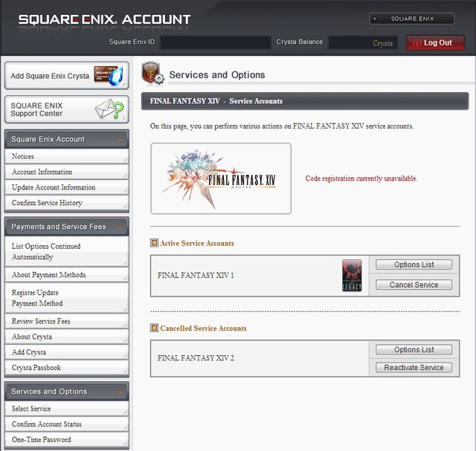This screenshot has width=476, height=451.
Task: Click the Legacy badge icon
Action: click(352, 275)
